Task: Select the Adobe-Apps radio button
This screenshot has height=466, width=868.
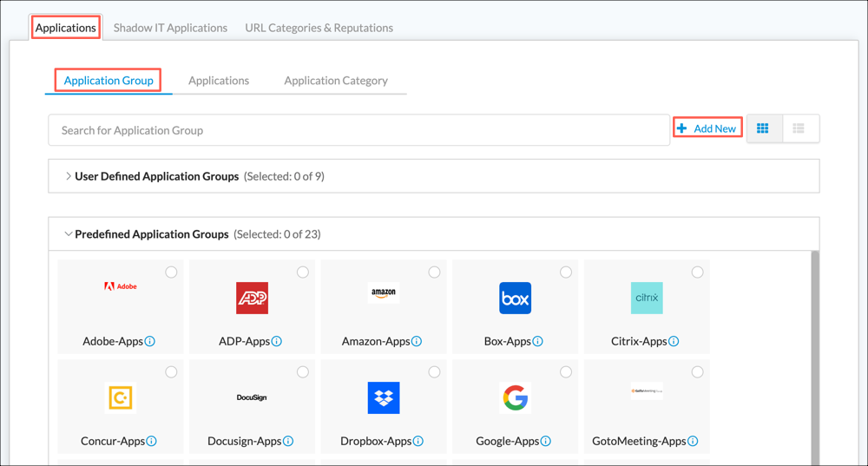Action: [171, 272]
